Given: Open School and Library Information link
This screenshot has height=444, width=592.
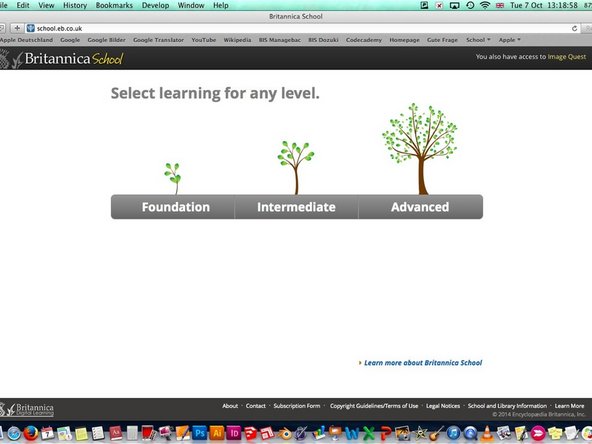Looking at the screenshot, I should pyautogui.click(x=507, y=406).
